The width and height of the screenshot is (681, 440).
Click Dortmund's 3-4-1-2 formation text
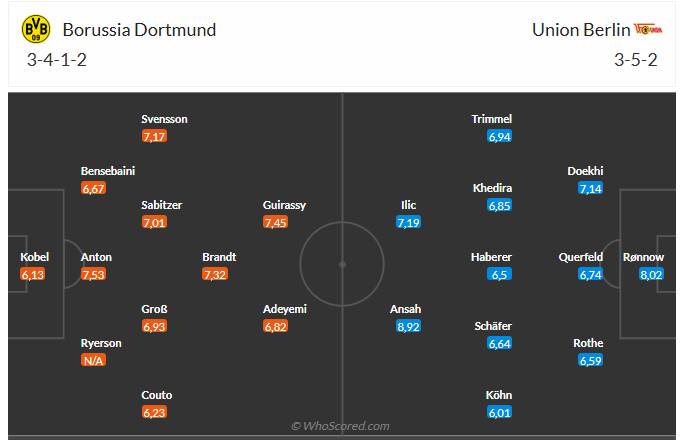click(57, 59)
